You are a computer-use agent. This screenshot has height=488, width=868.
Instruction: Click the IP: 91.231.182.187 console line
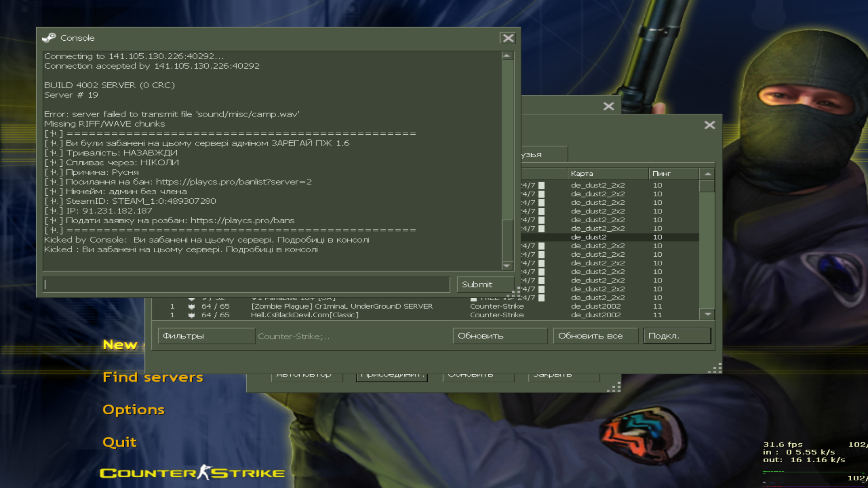98,211
